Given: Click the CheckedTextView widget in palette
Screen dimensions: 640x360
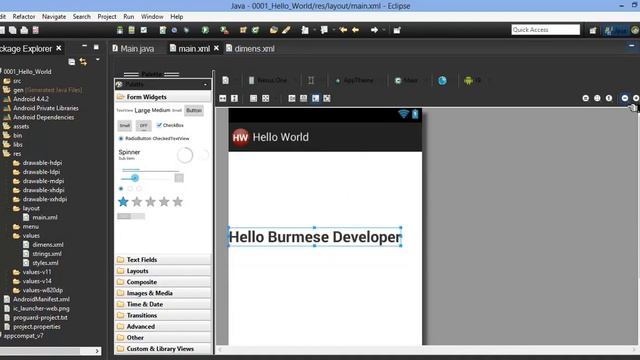Looking at the screenshot, I should coord(171,138).
